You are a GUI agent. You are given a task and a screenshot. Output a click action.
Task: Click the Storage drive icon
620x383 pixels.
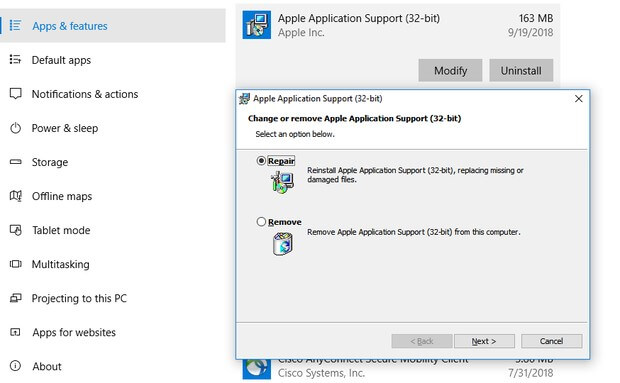15,162
